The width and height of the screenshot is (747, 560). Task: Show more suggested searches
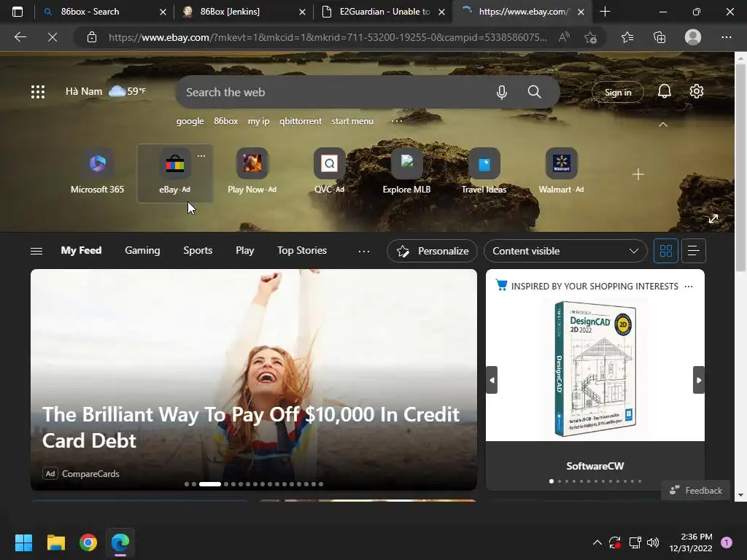coord(397,121)
